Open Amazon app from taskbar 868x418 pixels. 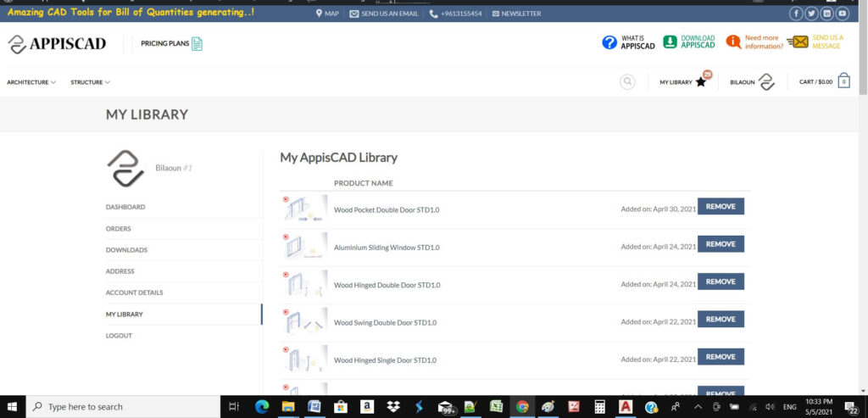(x=366, y=407)
